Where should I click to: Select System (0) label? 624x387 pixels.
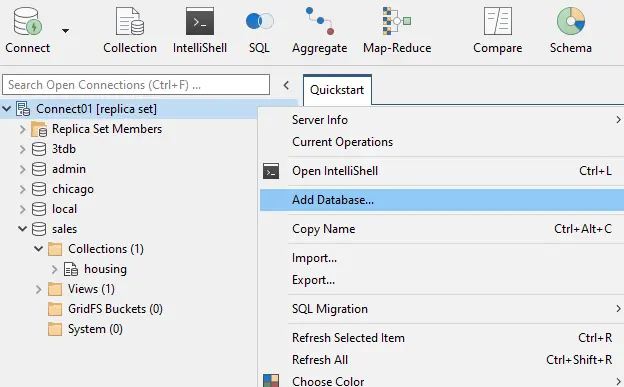pos(95,329)
